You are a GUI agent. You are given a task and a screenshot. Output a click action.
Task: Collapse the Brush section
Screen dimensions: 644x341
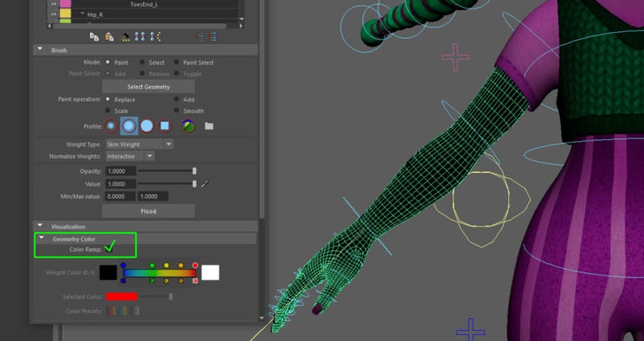pos(40,50)
